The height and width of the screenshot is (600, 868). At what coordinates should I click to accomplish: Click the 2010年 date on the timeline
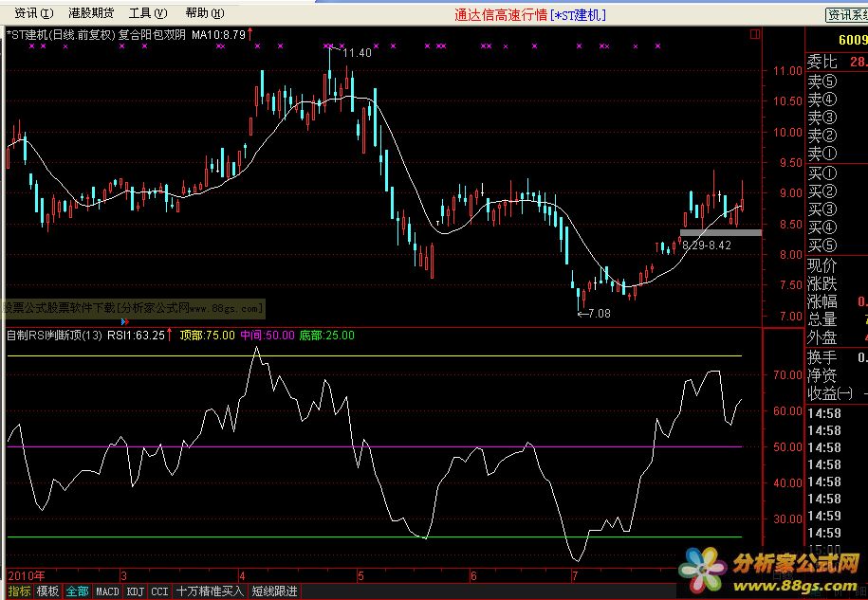27,575
